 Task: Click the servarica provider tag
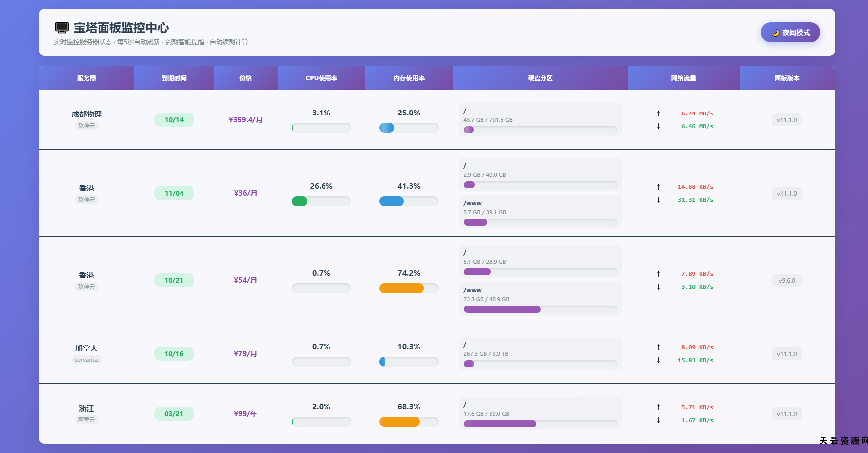tap(86, 360)
